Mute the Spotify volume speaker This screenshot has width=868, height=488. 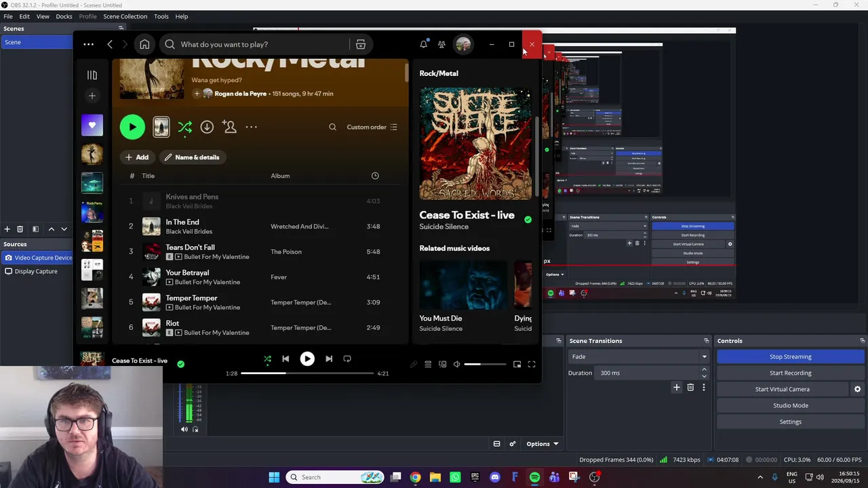(457, 364)
